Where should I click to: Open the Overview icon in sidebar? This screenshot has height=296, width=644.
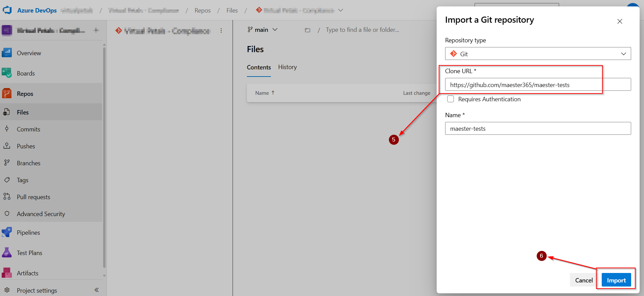pos(7,53)
